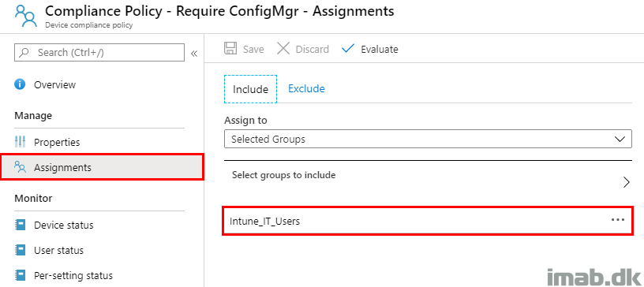Click the Overview info icon

pos(20,84)
